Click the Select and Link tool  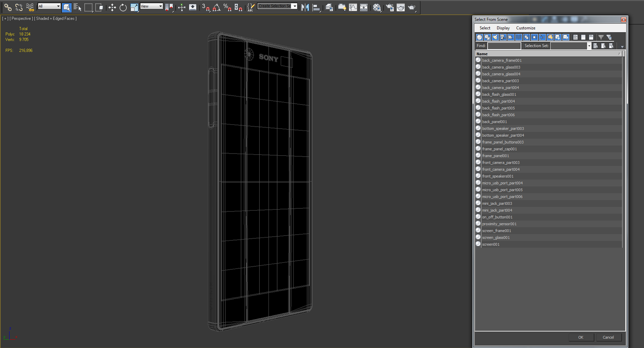(x=8, y=7)
